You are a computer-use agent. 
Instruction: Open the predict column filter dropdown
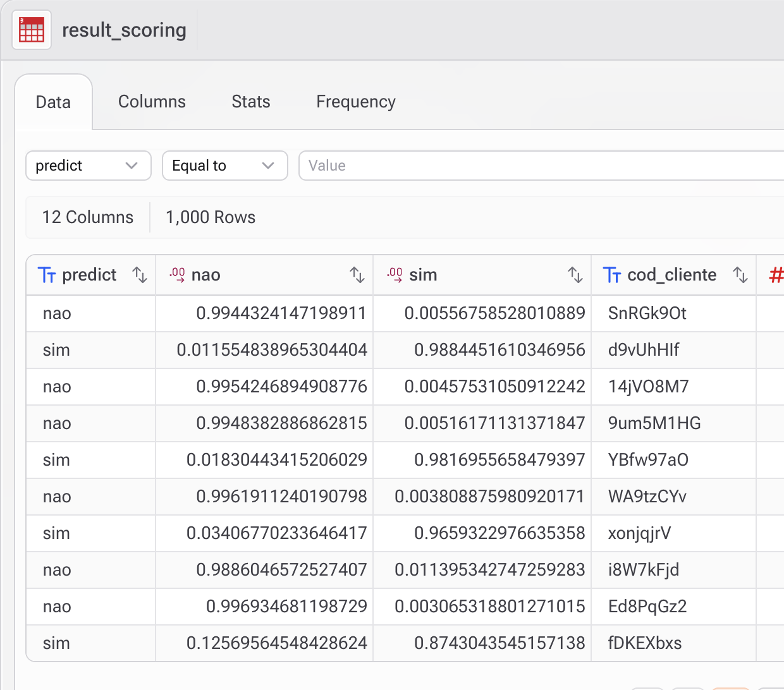(x=88, y=166)
